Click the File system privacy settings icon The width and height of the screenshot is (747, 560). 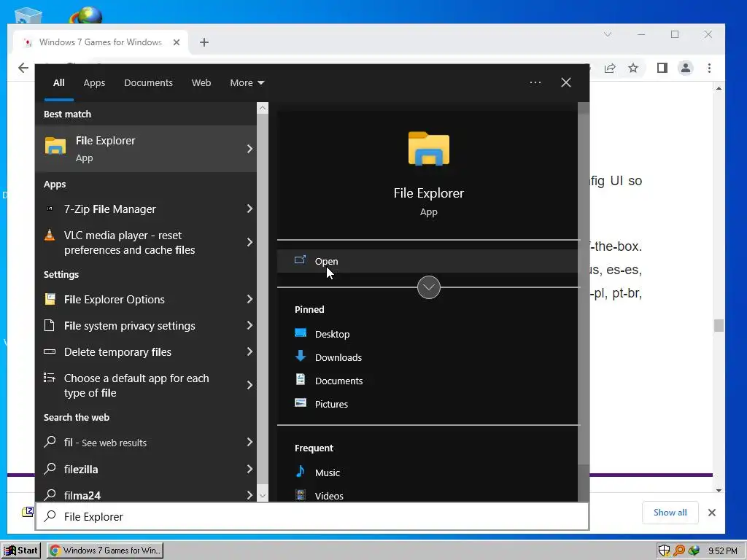(50, 325)
